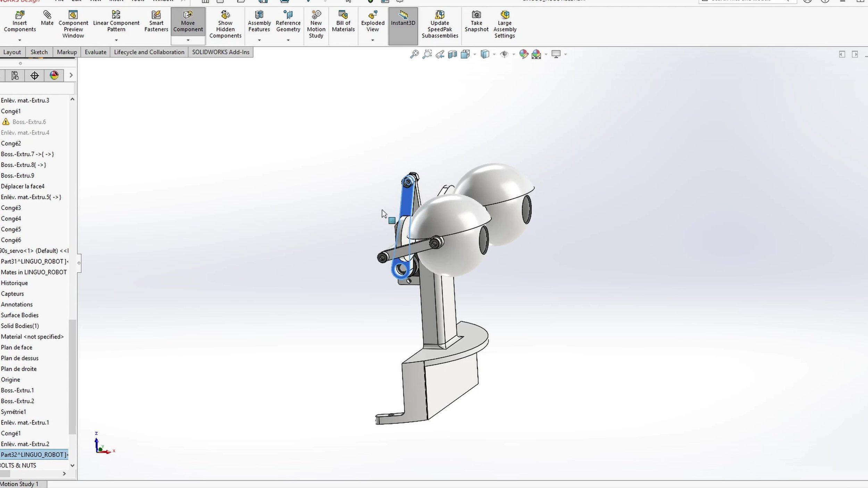
Task: Open ConfigurationManager panel tab
Action: 15,75
